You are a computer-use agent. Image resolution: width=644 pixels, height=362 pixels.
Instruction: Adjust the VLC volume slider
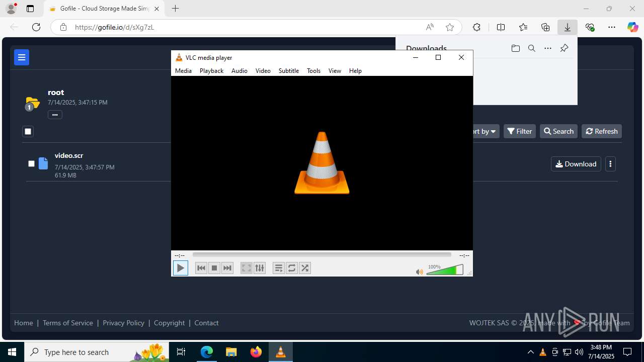445,270
